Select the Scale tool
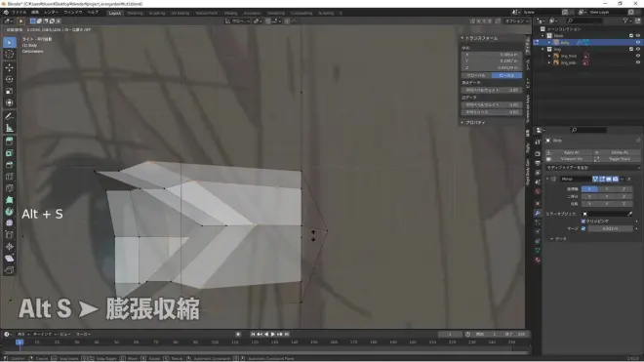The height and width of the screenshot is (362, 644). pyautogui.click(x=10, y=91)
